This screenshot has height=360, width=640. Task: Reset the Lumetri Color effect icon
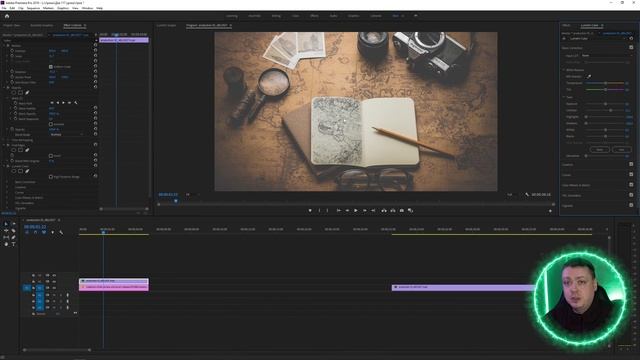631,38
